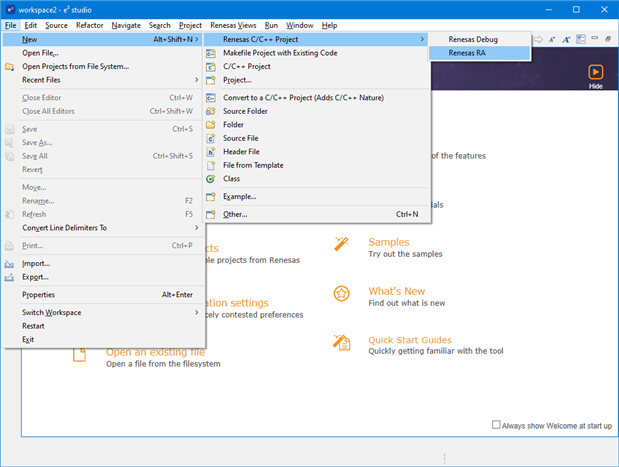Click the e² studio application icon in title bar
This screenshot has width=619, height=467.
(x=10, y=9)
